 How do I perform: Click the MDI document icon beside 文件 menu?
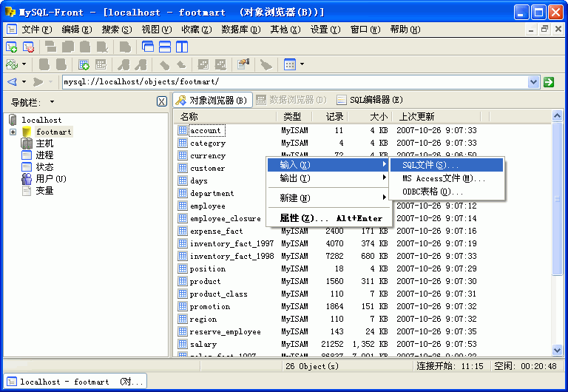pos(12,30)
